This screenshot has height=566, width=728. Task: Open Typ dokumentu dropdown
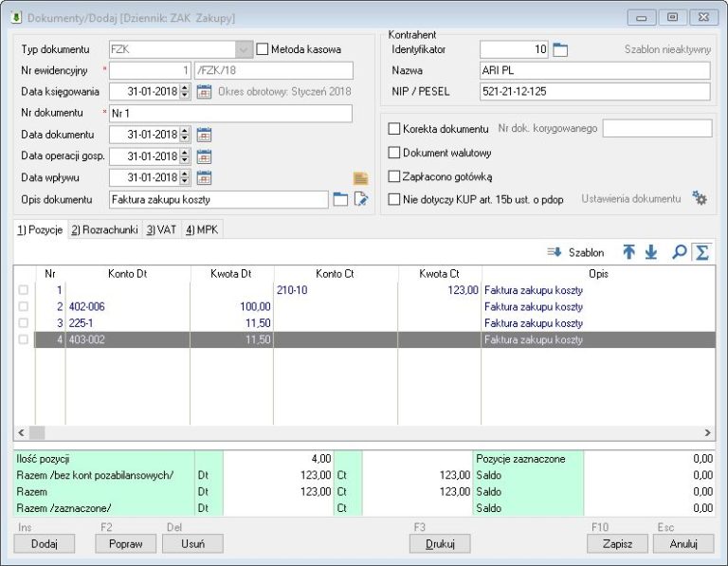point(244,49)
